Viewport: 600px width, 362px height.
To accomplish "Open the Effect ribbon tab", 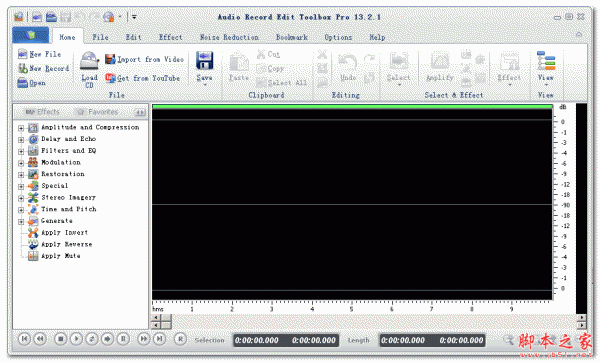I will (170, 37).
